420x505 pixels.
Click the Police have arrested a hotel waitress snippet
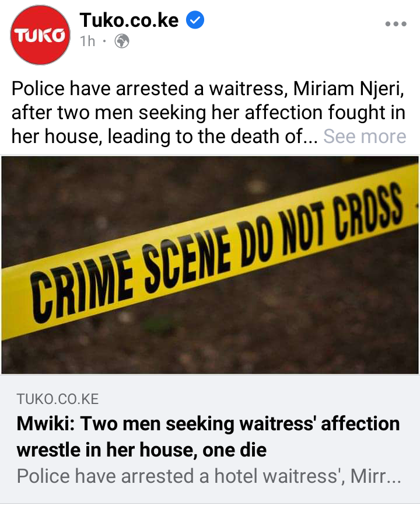tap(209, 476)
